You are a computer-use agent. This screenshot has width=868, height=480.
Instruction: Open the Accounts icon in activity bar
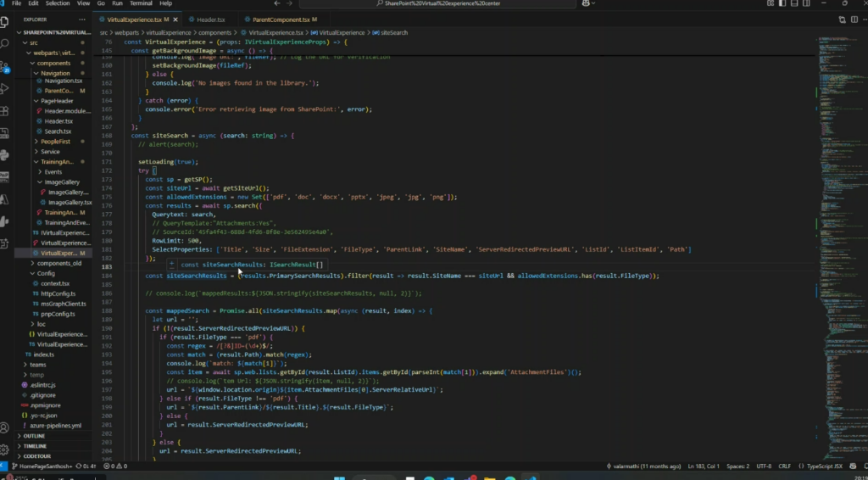coord(4,427)
